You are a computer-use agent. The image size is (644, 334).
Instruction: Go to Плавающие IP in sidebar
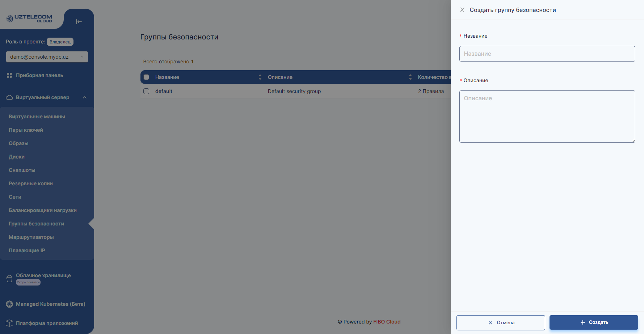[27, 250]
